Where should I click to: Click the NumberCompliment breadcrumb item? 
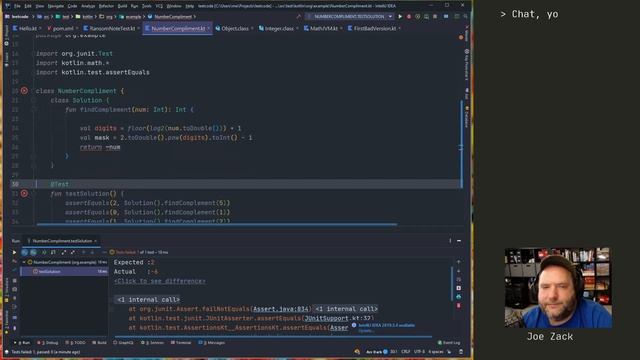170,17
